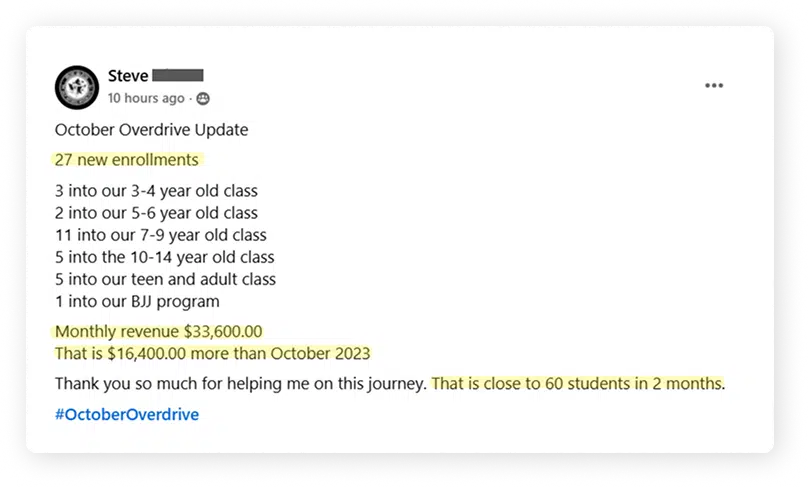Click the '10 hours ago' timestamp
The width and height of the screenshot is (808, 487).
(x=146, y=98)
